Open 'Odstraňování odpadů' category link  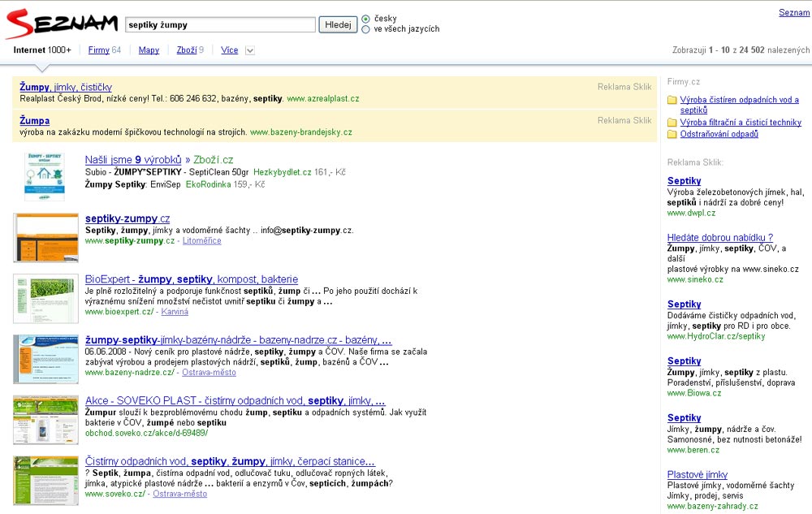719,133
